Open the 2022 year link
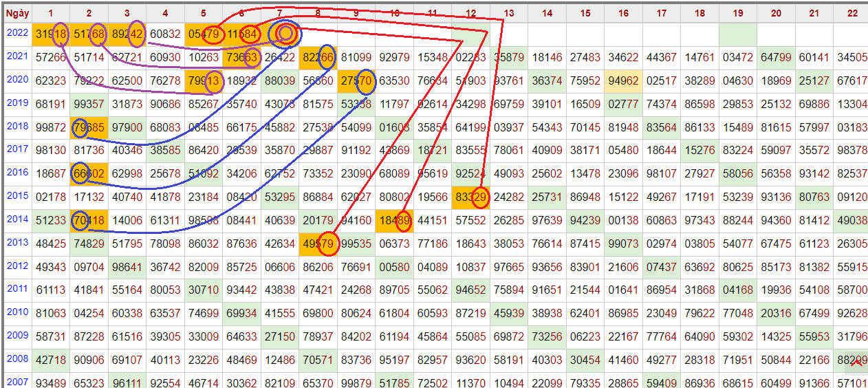Screen dimensions: 868x388 coord(17,32)
